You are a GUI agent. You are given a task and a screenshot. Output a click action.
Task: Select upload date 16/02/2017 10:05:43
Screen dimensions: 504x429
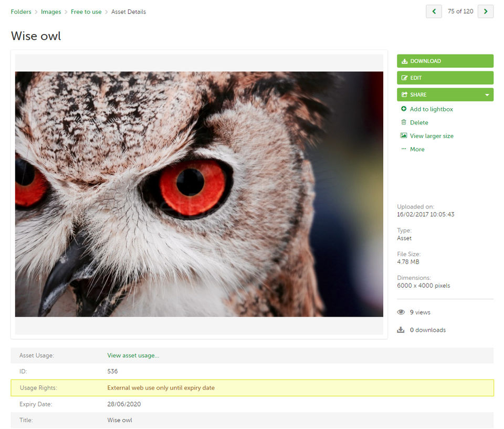[x=426, y=214]
